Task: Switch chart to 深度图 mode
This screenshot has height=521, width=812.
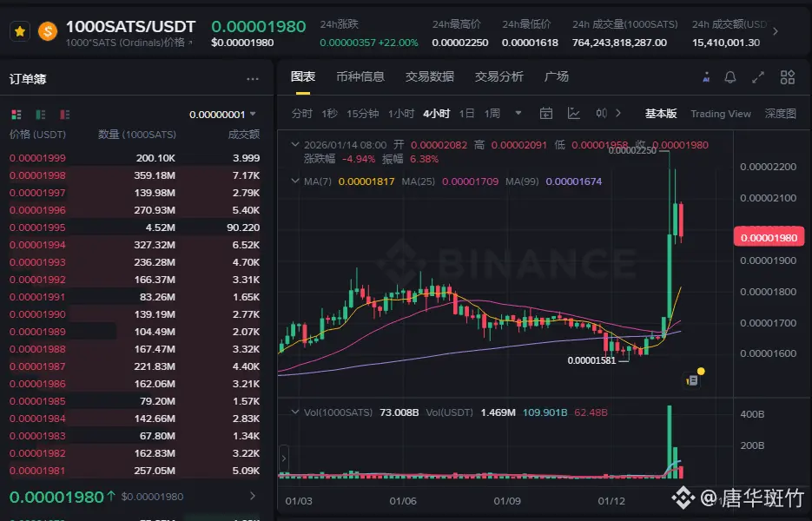Action: coord(781,114)
